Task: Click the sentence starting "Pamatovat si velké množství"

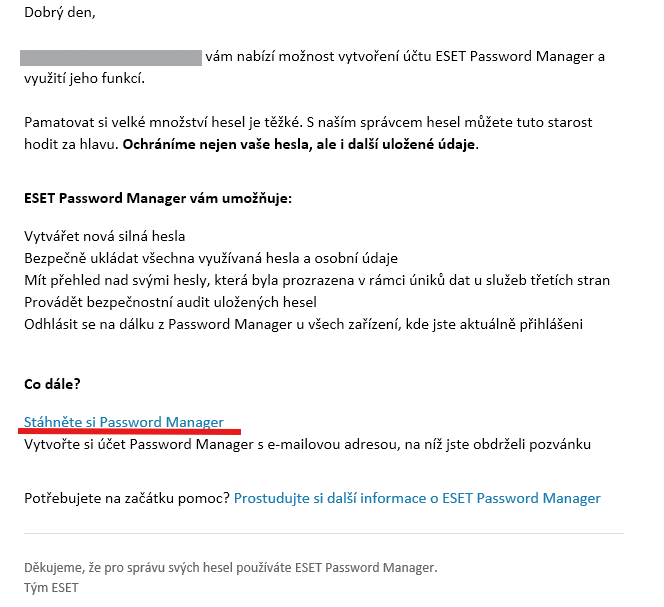Action: tap(163, 122)
